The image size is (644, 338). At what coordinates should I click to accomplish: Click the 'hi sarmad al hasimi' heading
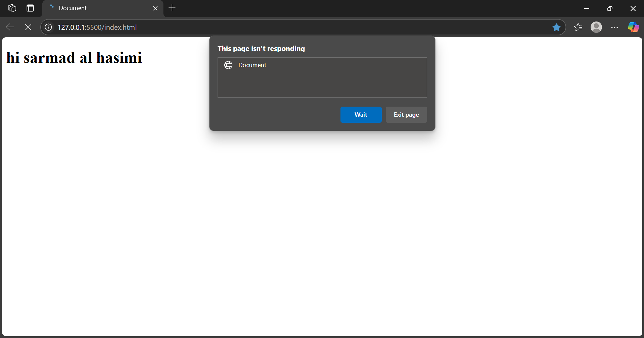(x=74, y=58)
